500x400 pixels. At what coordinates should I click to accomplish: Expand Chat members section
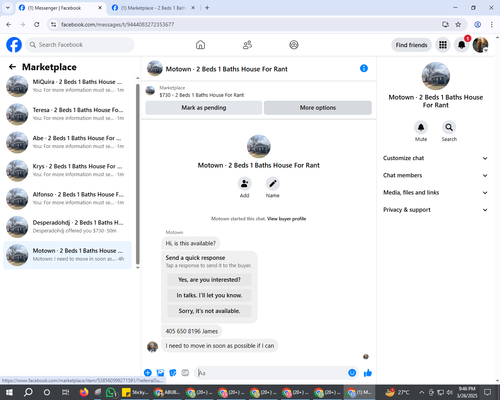coord(435,175)
